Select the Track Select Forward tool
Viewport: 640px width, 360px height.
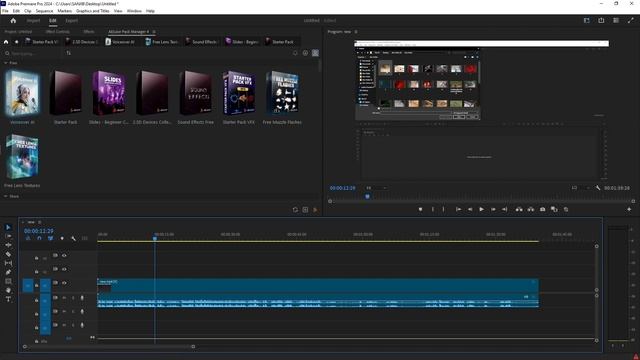pos(8,236)
